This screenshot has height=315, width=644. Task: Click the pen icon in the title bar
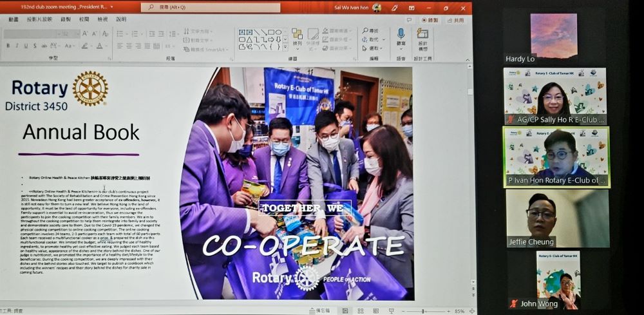395,8
